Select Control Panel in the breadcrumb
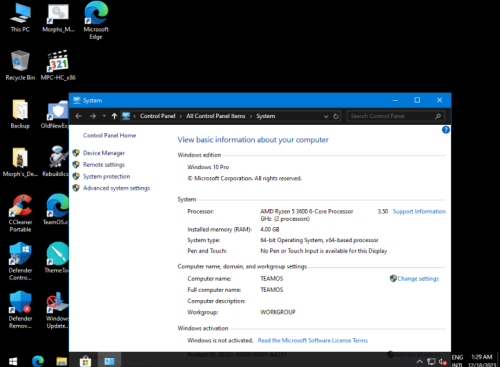 coord(157,116)
